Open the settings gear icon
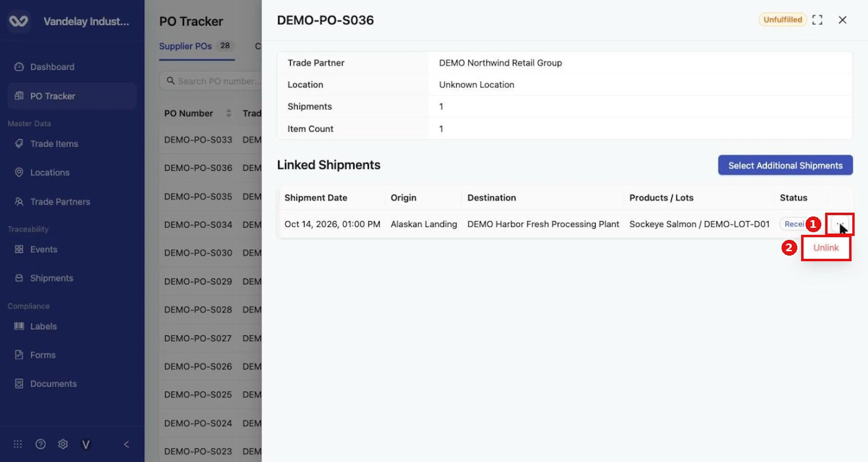Image resolution: width=868 pixels, height=462 pixels. pos(63,444)
